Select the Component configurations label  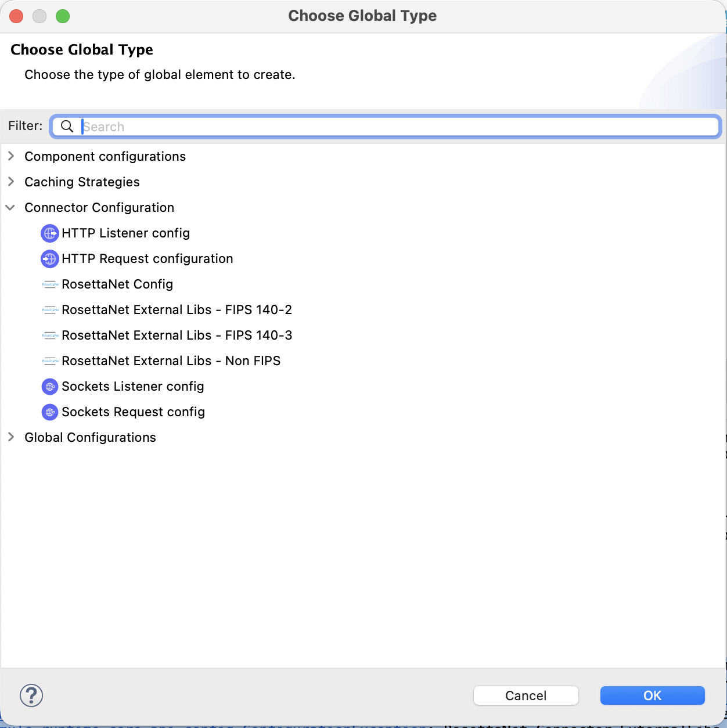pyautogui.click(x=105, y=157)
